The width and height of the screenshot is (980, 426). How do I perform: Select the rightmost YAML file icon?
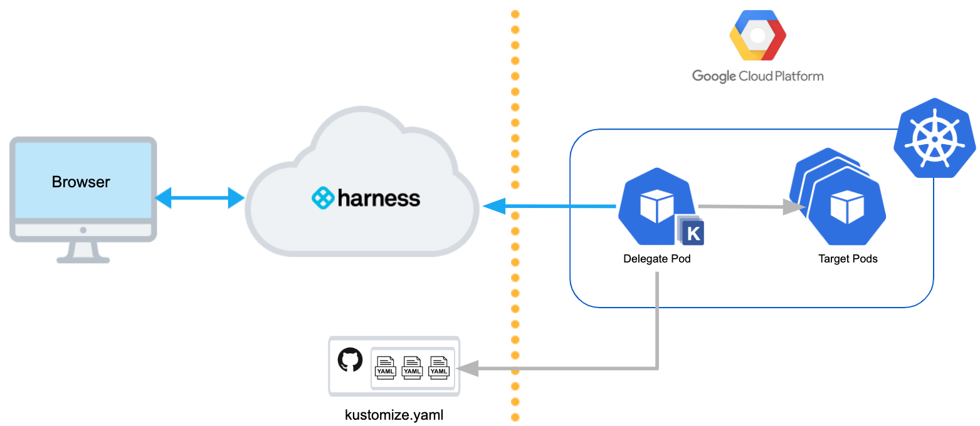click(x=438, y=367)
